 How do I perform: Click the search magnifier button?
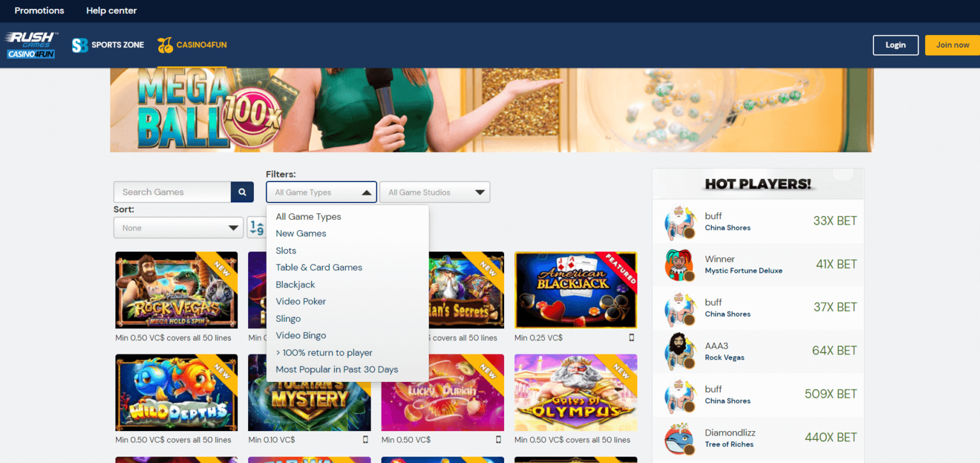click(x=242, y=192)
